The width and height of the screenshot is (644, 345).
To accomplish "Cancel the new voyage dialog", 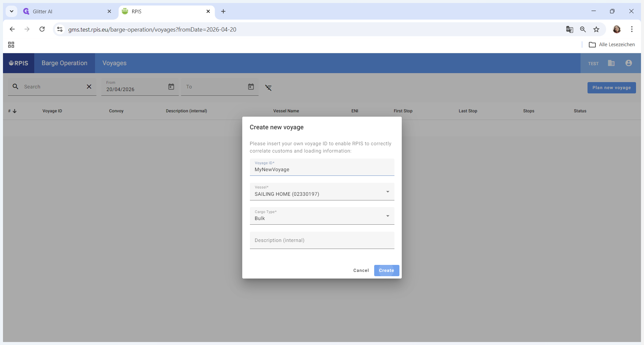I will pos(361,271).
